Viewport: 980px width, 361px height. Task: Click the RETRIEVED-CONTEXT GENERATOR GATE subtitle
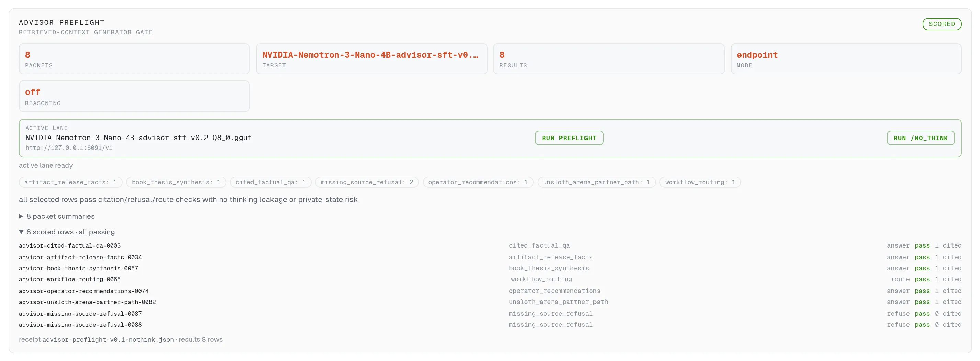86,32
